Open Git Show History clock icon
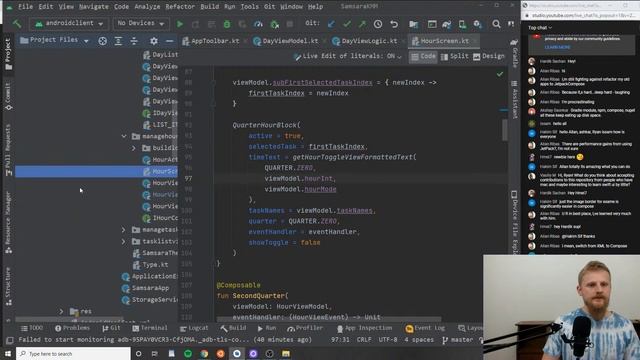 coord(378,24)
